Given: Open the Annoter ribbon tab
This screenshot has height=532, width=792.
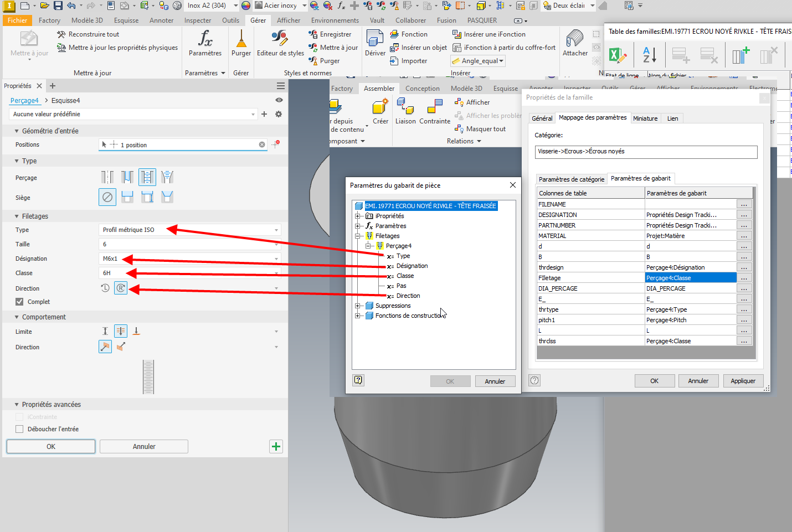Looking at the screenshot, I should click(161, 20).
